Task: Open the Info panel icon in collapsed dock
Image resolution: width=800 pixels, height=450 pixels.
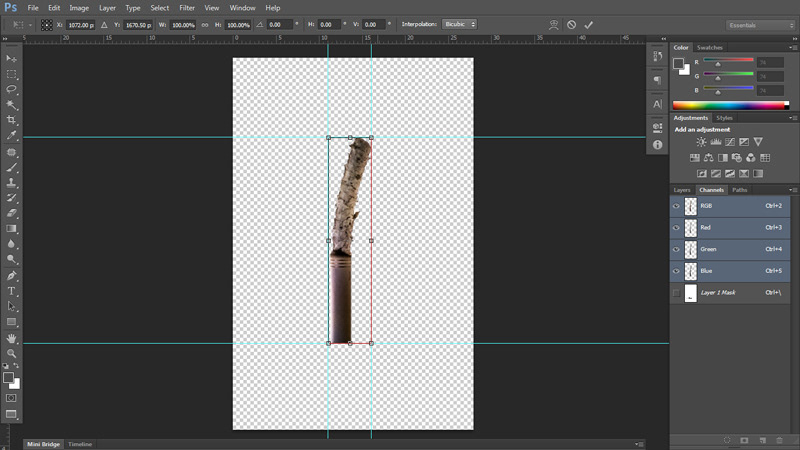Action: 657,145
